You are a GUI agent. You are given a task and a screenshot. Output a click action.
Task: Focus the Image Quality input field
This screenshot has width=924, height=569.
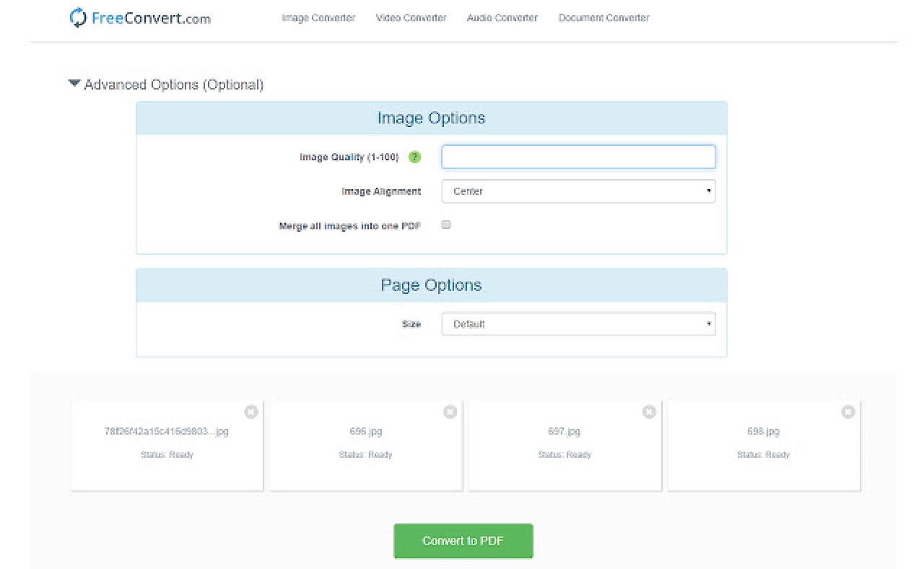(x=578, y=157)
